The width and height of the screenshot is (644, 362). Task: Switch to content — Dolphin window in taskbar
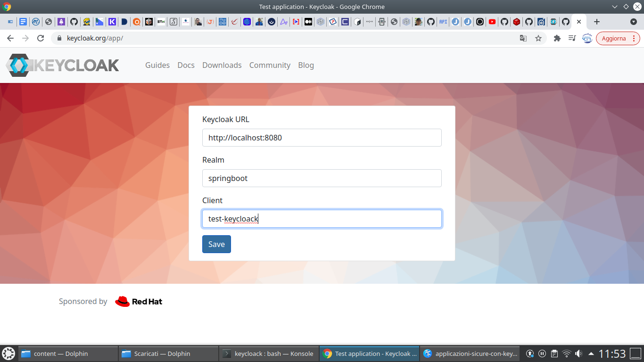tap(68, 354)
